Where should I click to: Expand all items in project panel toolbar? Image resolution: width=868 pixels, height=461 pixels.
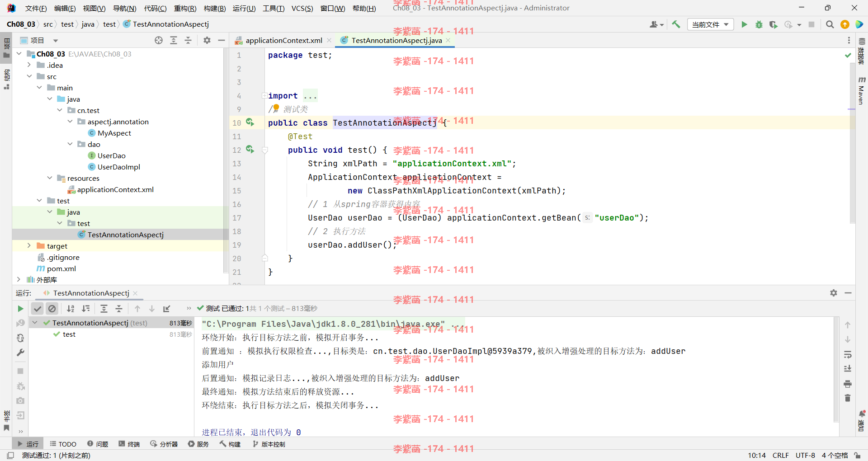point(174,40)
